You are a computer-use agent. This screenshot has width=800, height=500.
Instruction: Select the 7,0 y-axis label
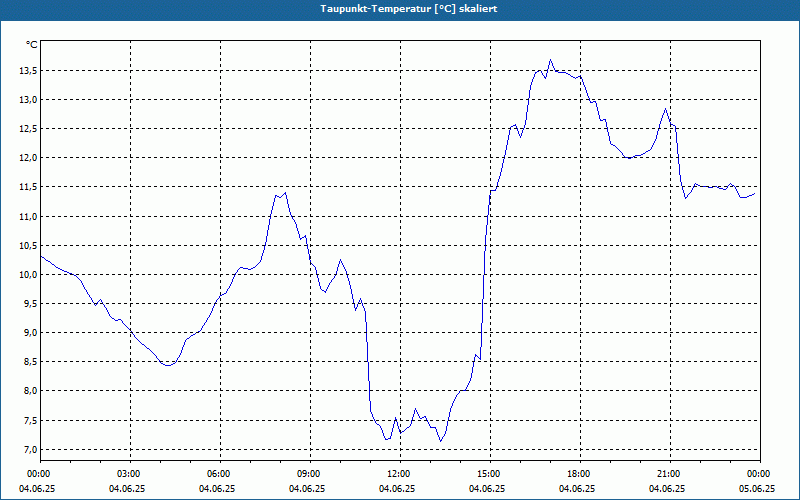(x=30, y=449)
